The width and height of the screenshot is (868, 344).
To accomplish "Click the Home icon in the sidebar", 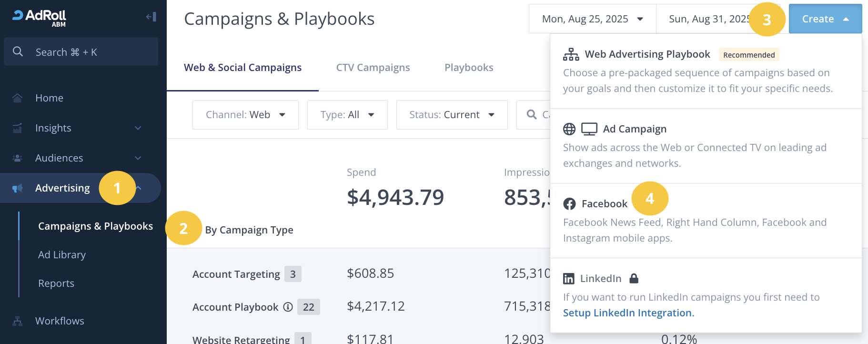I will (18, 98).
